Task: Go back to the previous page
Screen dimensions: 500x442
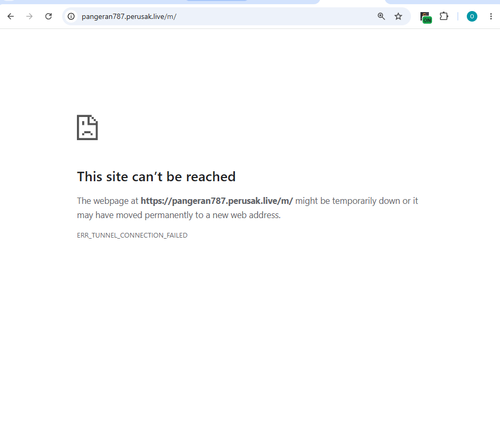Action: (x=11, y=16)
